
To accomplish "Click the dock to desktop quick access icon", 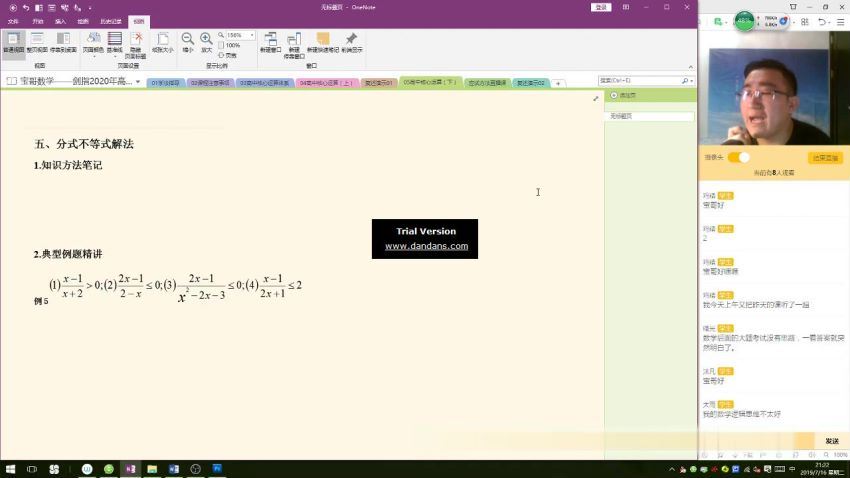I will pyautogui.click(x=38, y=8).
